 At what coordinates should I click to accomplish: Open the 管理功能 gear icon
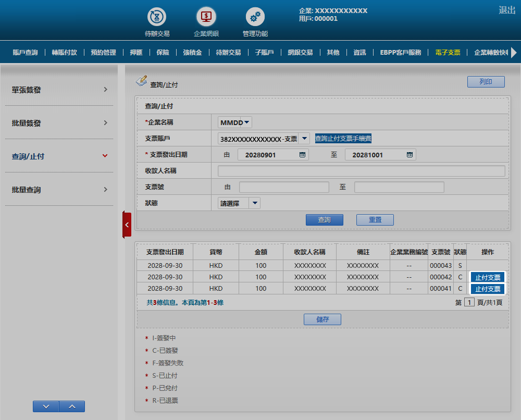255,18
